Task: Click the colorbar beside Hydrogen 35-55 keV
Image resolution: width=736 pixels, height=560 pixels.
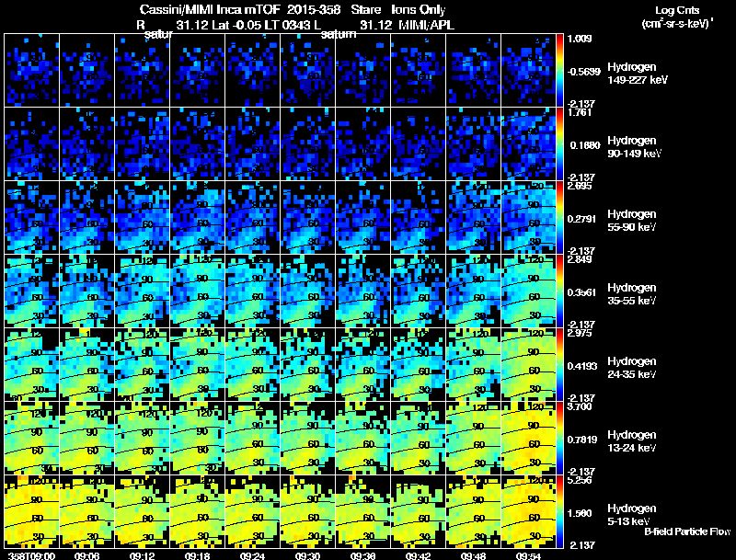Action: pos(560,291)
